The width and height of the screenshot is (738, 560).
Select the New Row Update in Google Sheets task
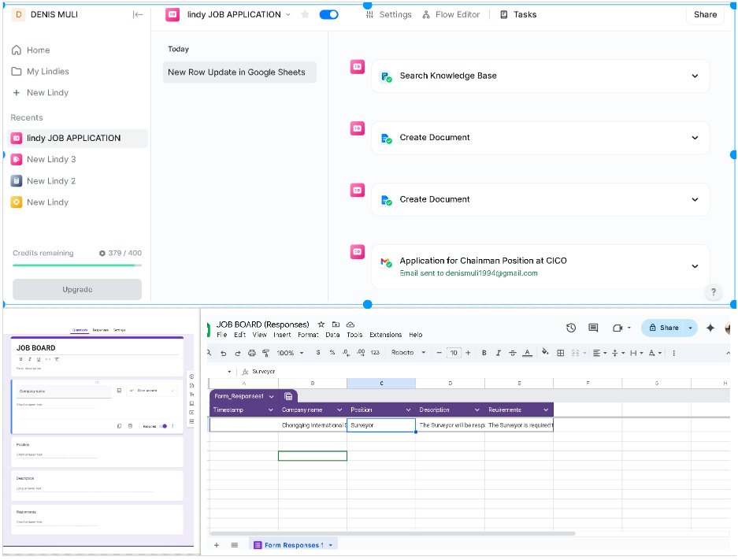click(239, 72)
